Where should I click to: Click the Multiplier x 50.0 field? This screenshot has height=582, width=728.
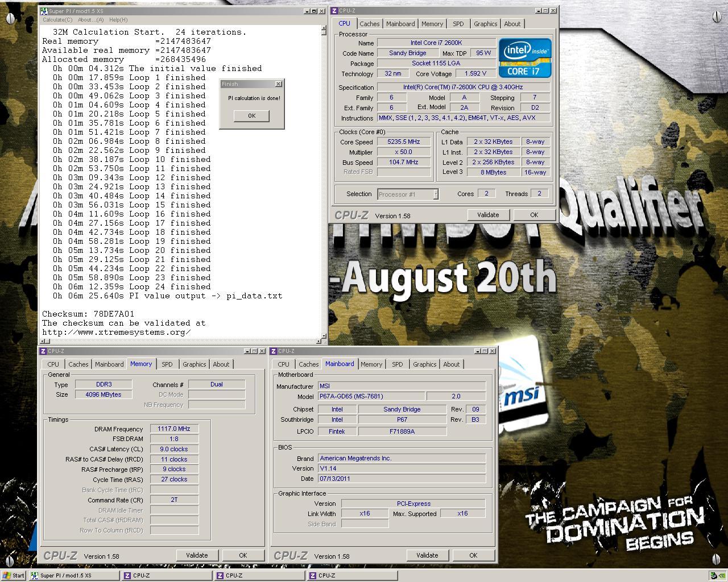pos(404,152)
